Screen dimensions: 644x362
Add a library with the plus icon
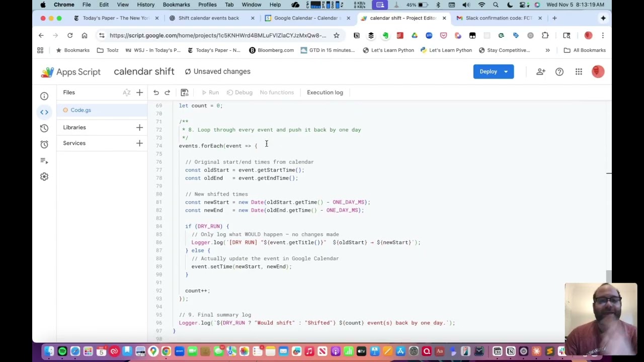139,127
